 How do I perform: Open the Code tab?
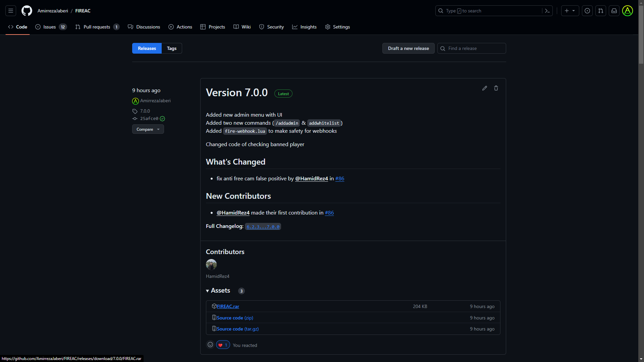pos(18,27)
